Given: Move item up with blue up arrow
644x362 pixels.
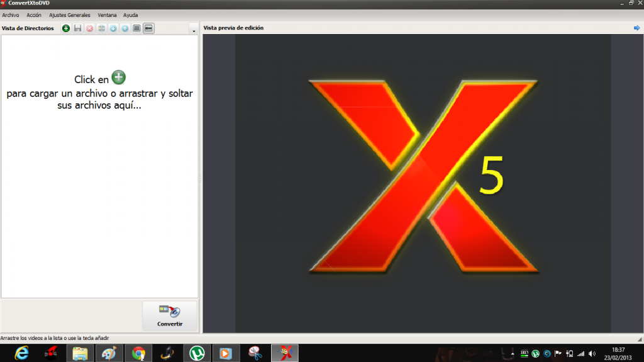Looking at the screenshot, I should (x=125, y=28).
